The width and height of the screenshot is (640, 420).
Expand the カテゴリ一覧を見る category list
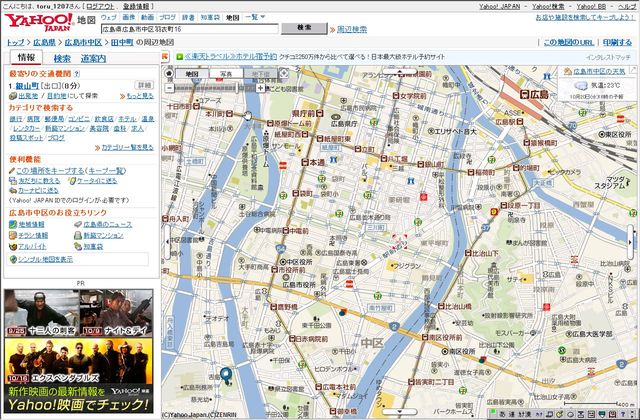click(127, 147)
